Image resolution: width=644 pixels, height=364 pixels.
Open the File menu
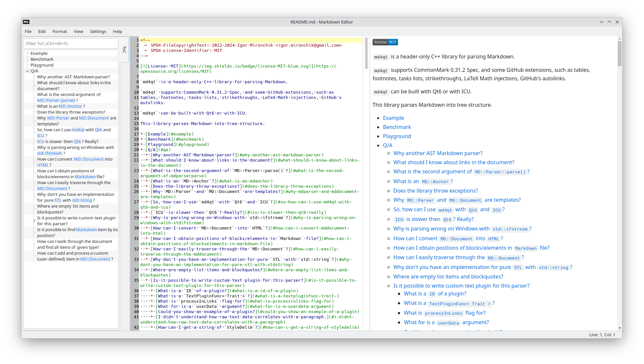[x=28, y=31]
